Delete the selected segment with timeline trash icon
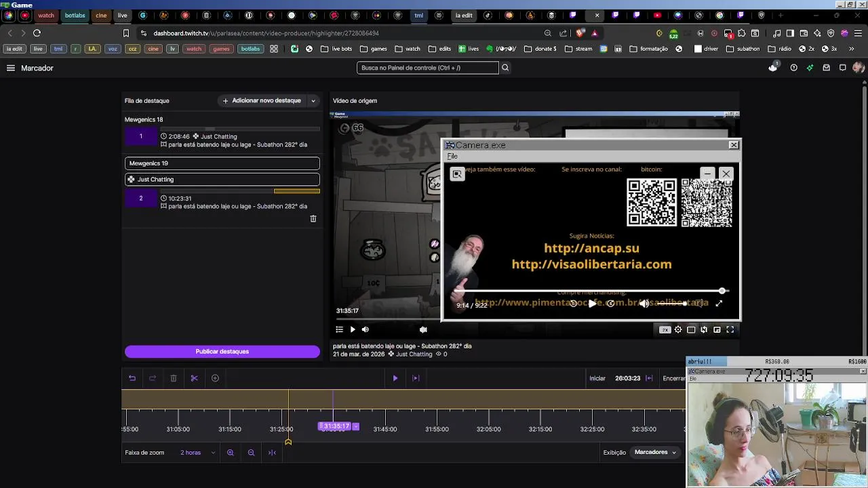Screen dimensions: 868x488 174,378
